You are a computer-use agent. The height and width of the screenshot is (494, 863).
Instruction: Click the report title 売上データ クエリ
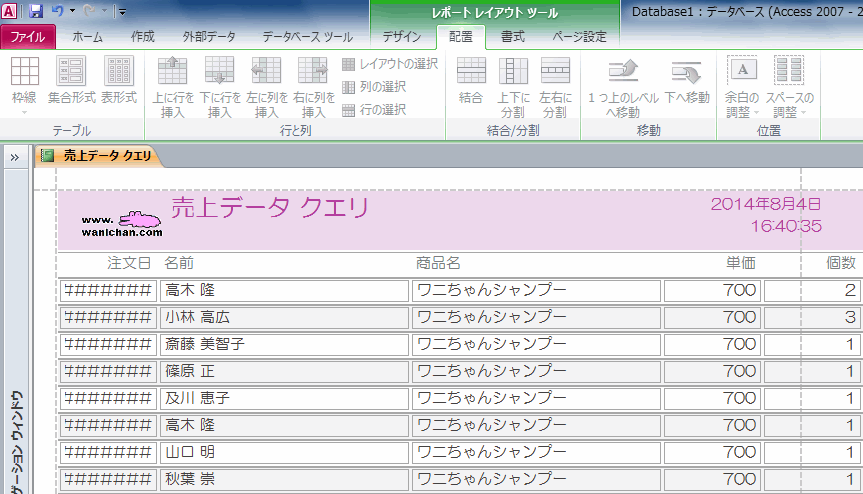(x=270, y=208)
